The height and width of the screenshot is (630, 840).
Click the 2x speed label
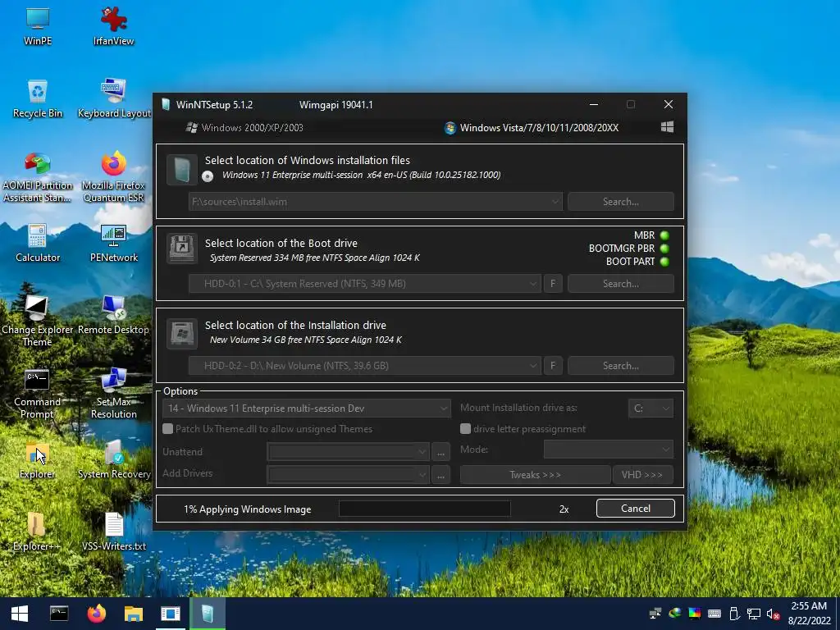pos(564,509)
